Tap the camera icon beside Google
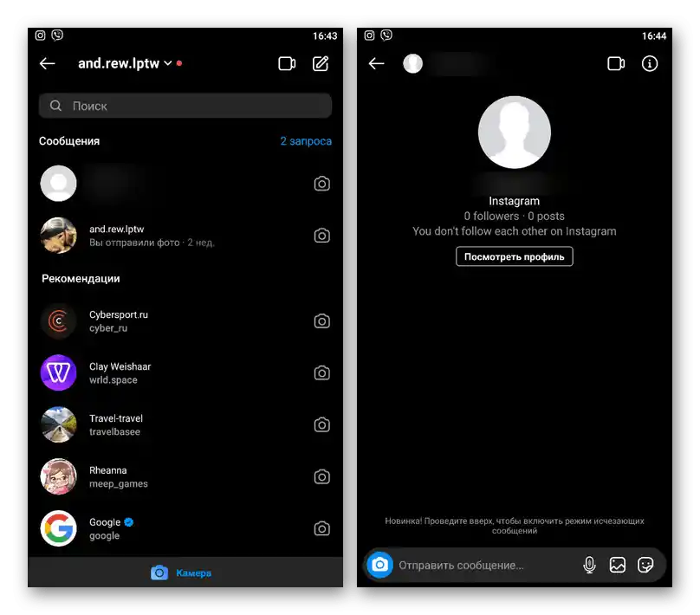 click(x=322, y=528)
